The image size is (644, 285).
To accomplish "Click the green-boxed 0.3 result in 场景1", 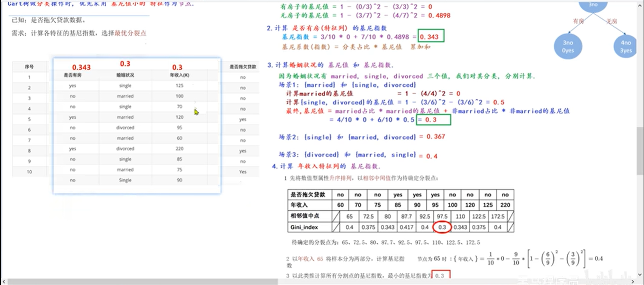I will [x=433, y=120].
